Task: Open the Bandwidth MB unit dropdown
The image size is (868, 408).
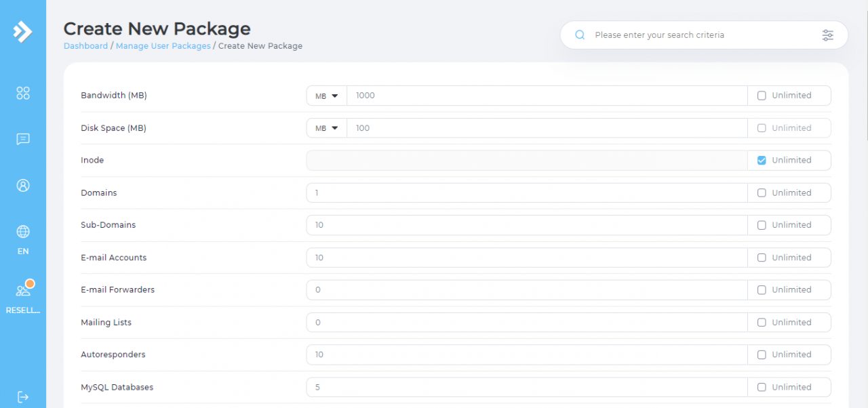Action: tap(326, 96)
